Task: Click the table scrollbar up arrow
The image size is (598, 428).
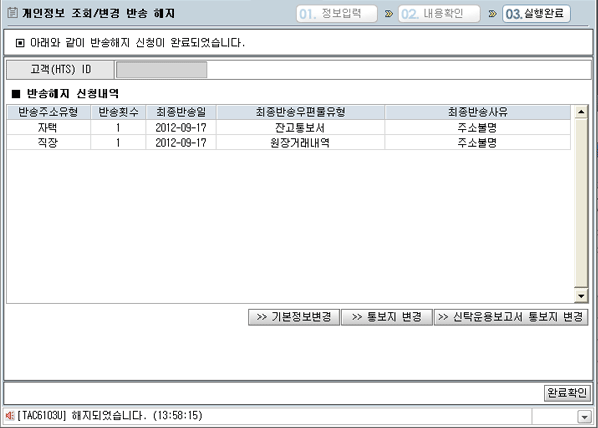Action: pos(581,112)
